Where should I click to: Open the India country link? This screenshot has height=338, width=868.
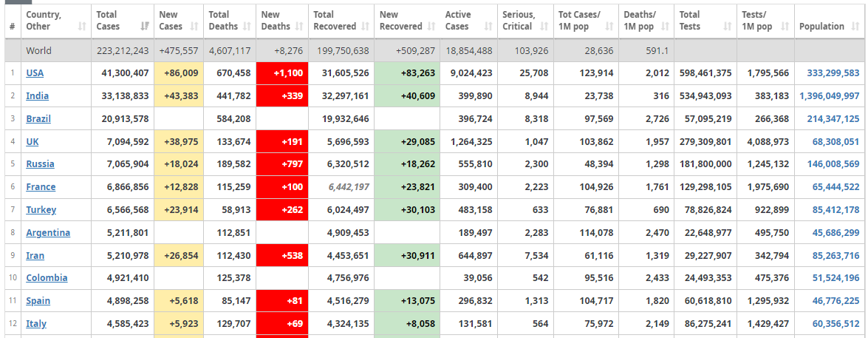tap(37, 95)
